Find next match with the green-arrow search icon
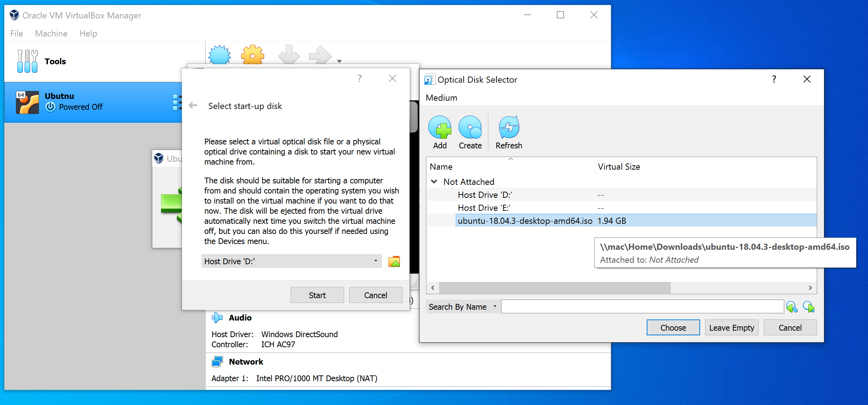This screenshot has width=868, height=405. coord(809,307)
